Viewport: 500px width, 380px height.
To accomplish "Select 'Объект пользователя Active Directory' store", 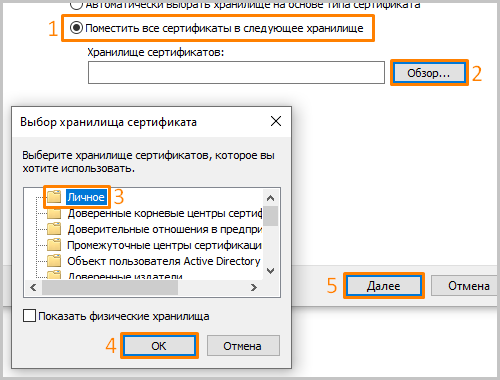I will click(164, 261).
